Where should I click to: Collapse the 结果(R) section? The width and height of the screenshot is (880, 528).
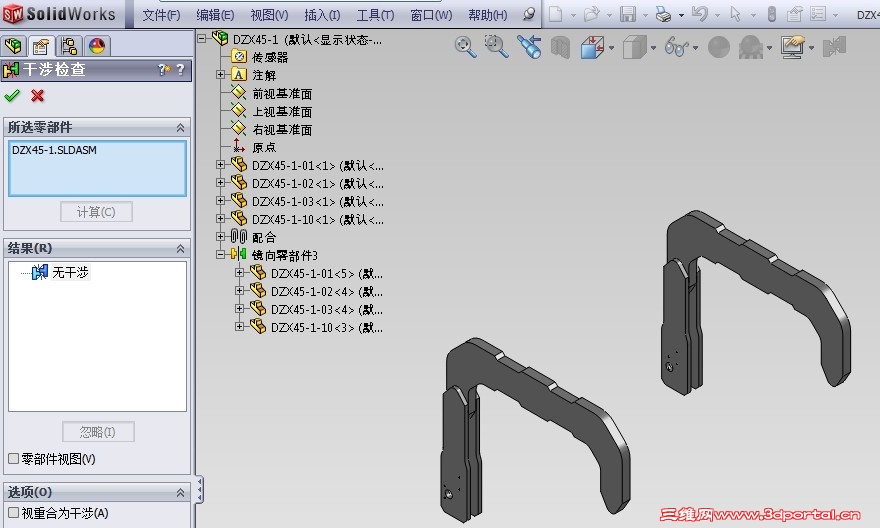180,248
